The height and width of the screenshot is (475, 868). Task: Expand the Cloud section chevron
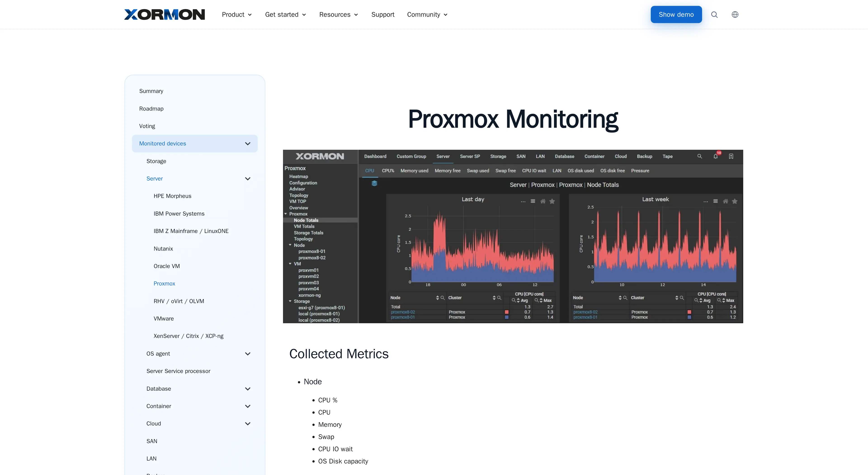coord(248,424)
